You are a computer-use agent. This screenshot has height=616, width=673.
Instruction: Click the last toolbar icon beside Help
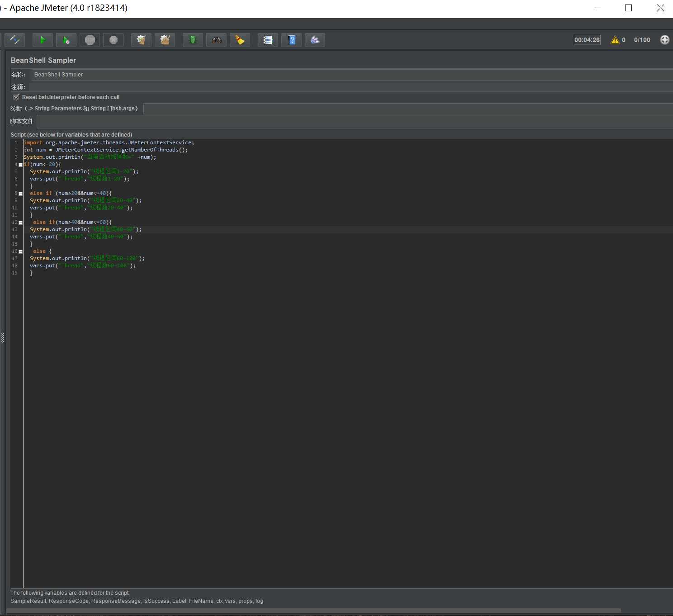click(315, 40)
